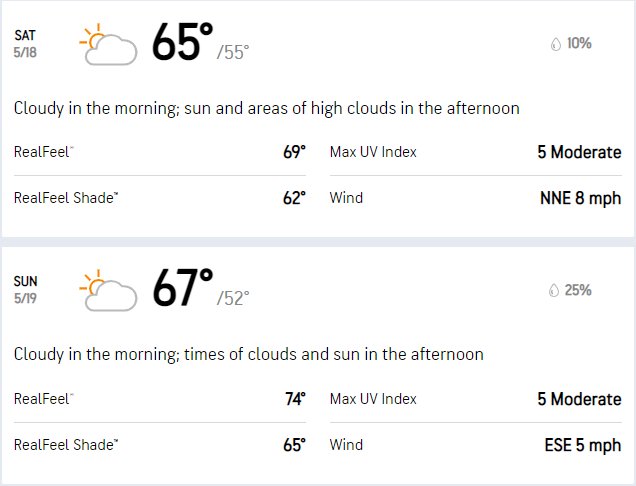Viewport: 636px width, 486px height.
Task: Click the raindrop icon beside 25%
Action: [x=554, y=290]
